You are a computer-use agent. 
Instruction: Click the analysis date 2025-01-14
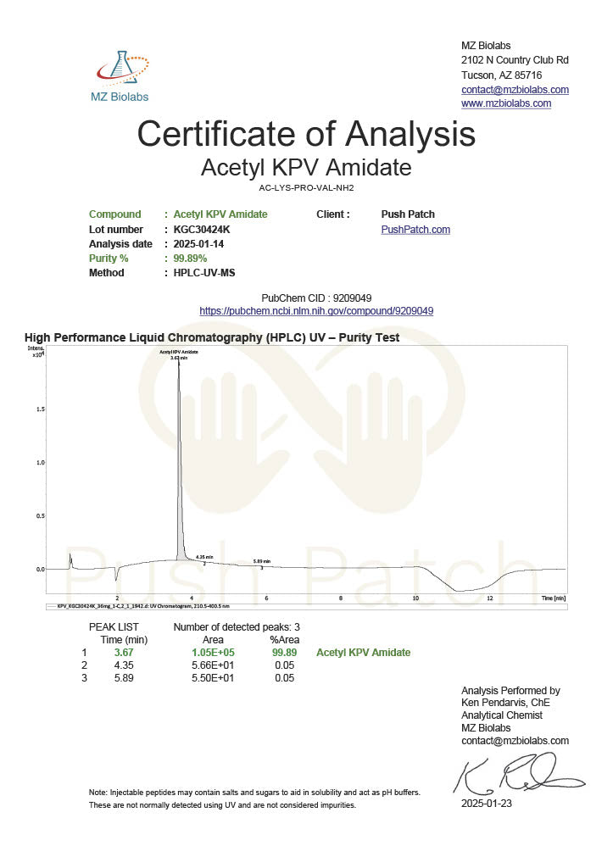click(x=198, y=243)
